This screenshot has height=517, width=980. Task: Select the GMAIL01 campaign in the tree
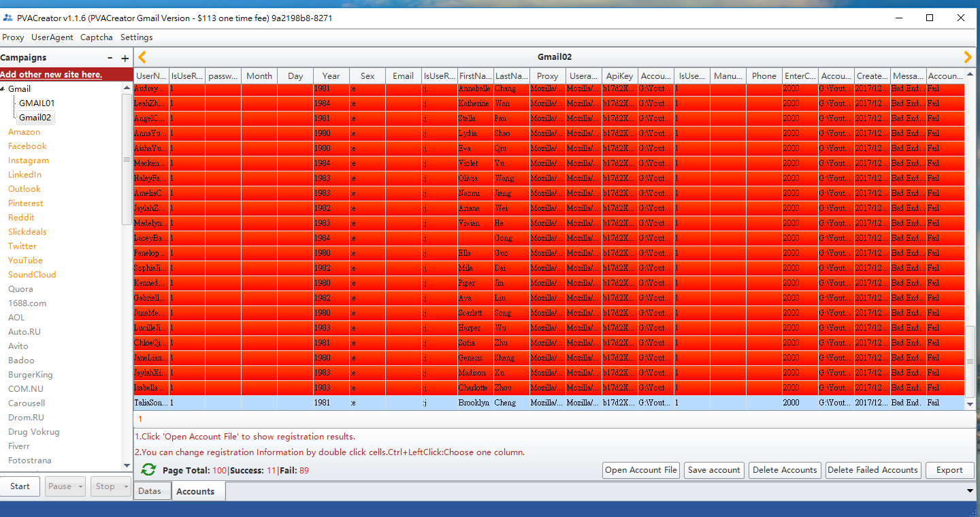point(37,103)
